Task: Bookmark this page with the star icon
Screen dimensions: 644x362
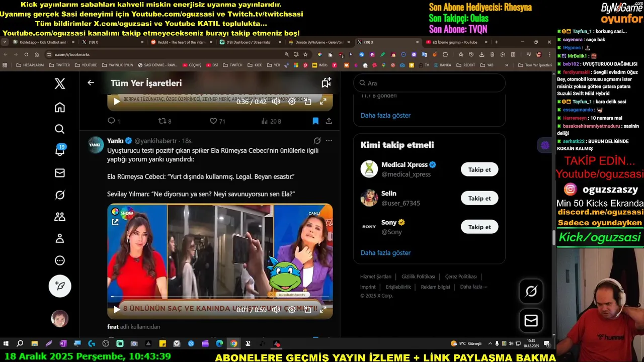Action: [305, 54]
